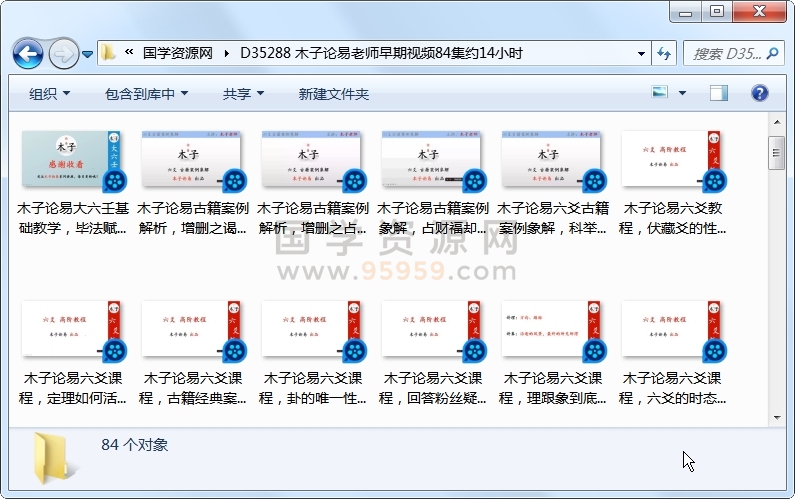Click the vertical scrollbar thumb
The image size is (795, 499).
pos(776,153)
